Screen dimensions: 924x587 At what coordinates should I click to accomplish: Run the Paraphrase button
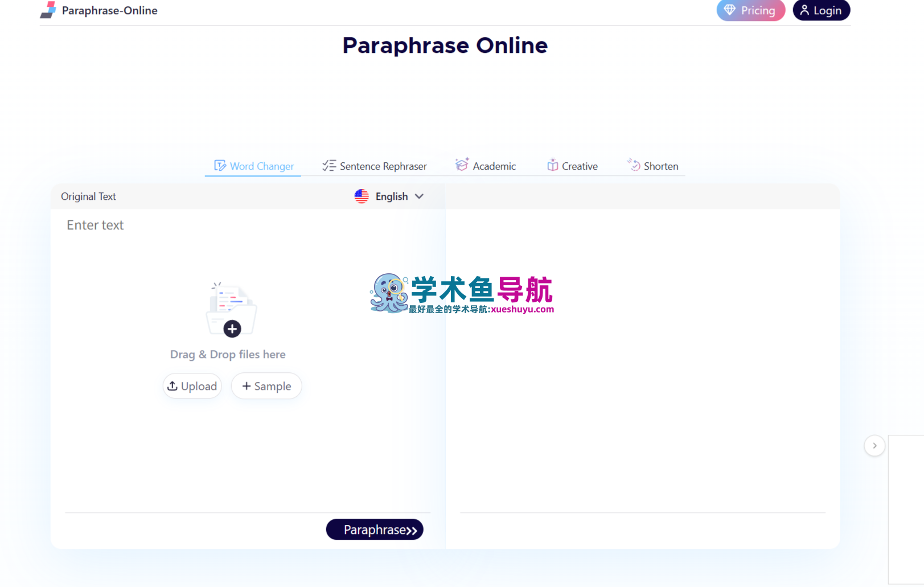[375, 529]
